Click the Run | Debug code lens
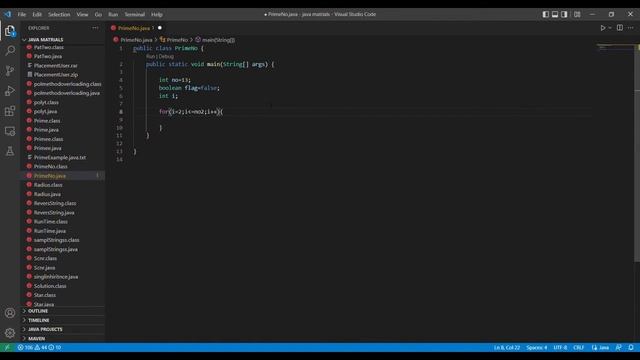 point(160,56)
